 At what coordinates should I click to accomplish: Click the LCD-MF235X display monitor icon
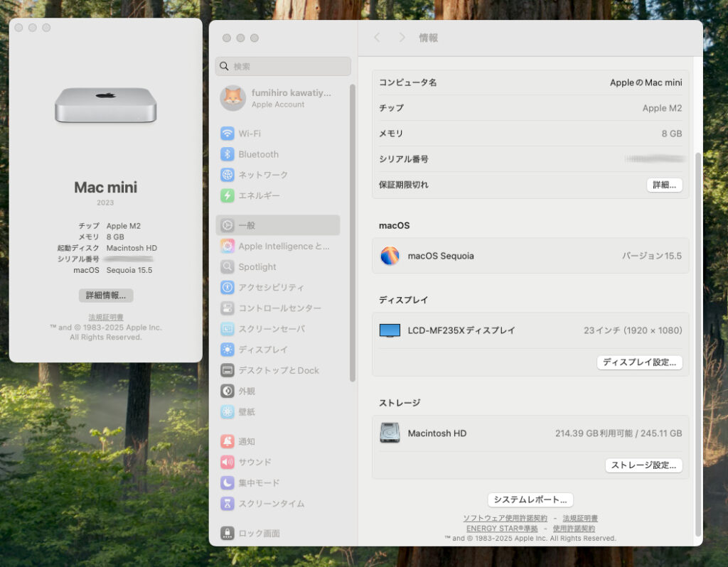pos(390,330)
